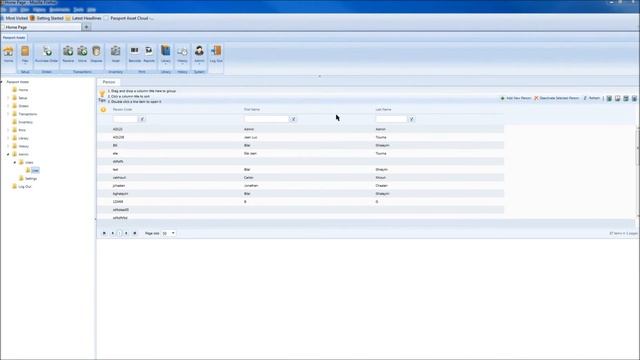The width and height of the screenshot is (640, 360).
Task: Collapse the Users tree node
Action: click(15, 162)
